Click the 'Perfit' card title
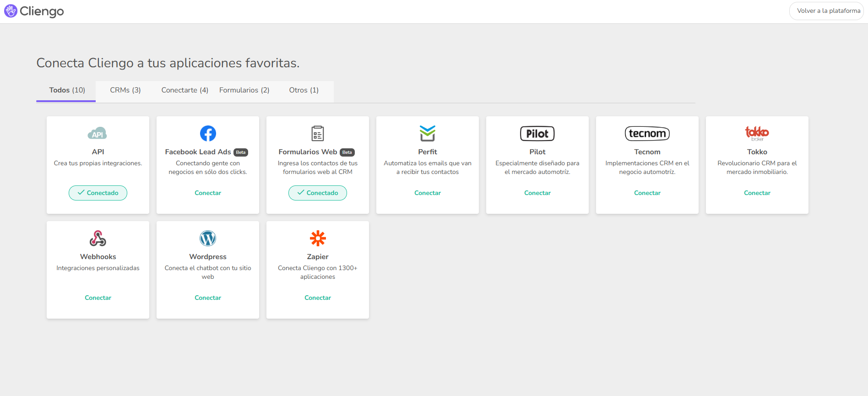Viewport: 868px width, 396px height. 428,152
